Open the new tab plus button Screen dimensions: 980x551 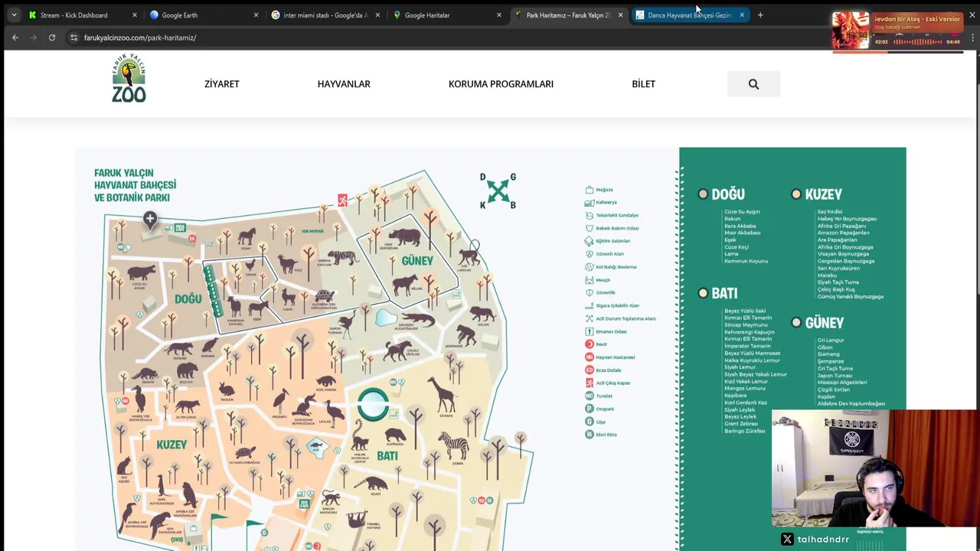pos(760,15)
